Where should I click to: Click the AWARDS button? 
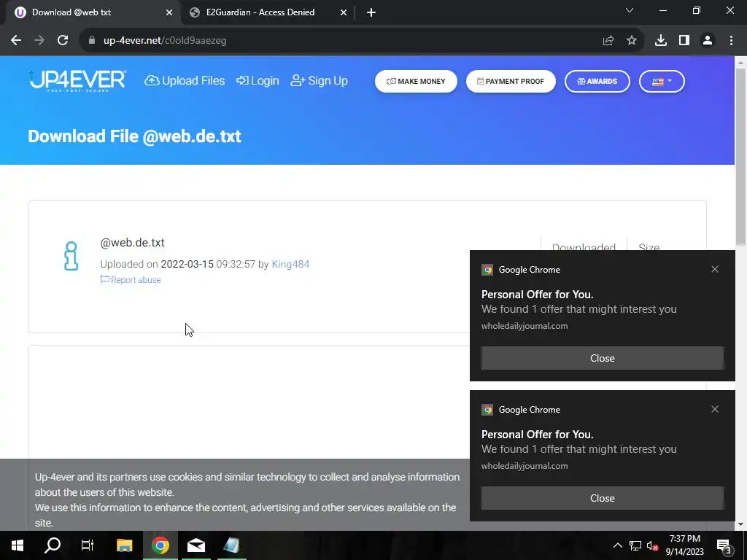point(597,82)
